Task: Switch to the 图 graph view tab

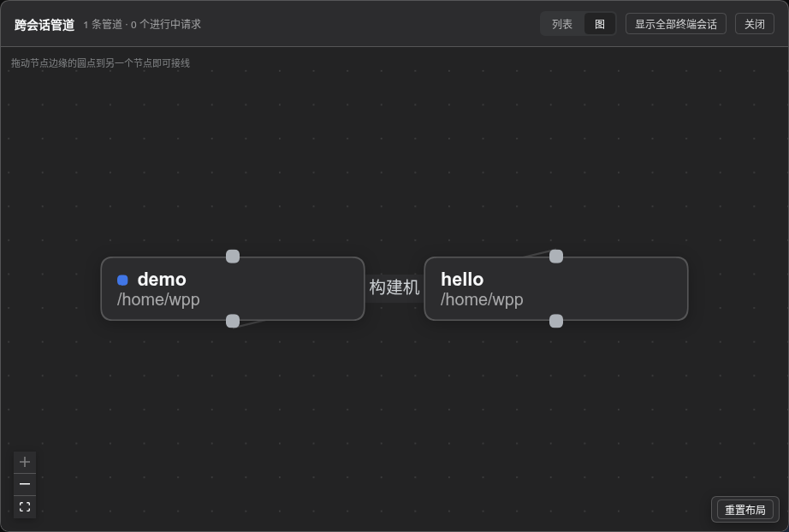Action: 600,24
